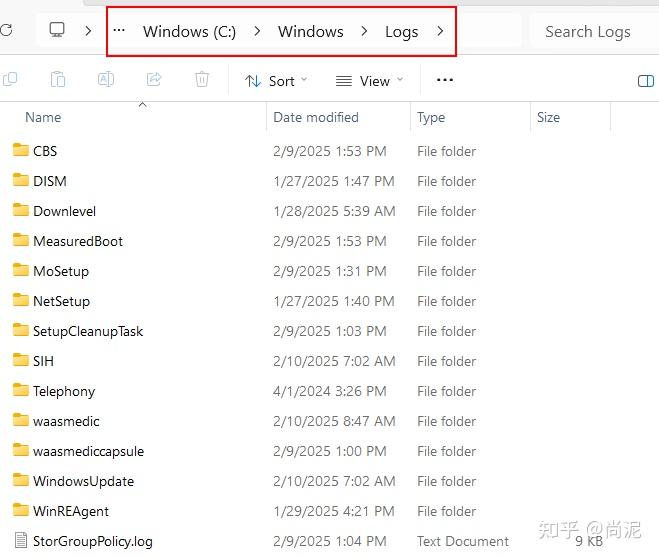This screenshot has width=659, height=558.
Task: Expand chevron after Windows (C:)
Action: pyautogui.click(x=257, y=31)
